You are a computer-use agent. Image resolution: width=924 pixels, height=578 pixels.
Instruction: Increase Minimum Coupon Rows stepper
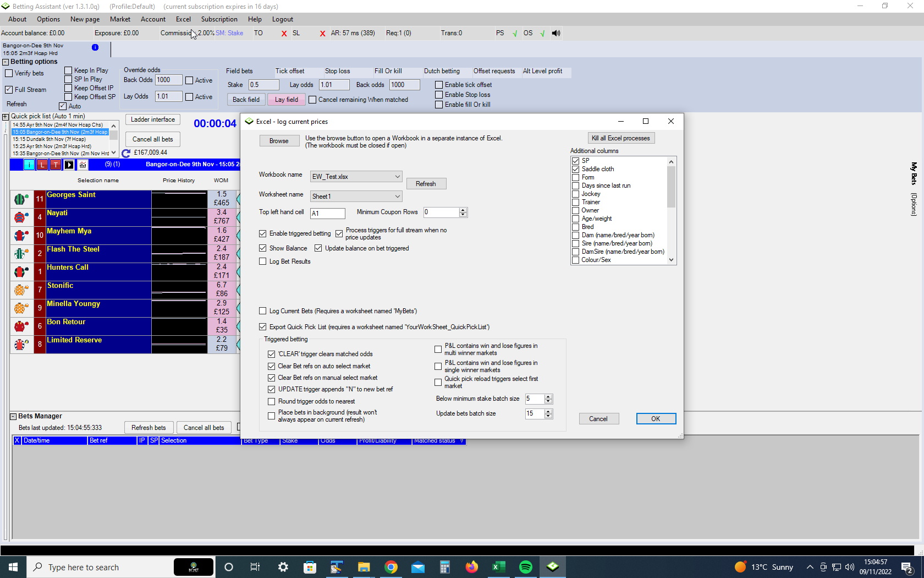(x=463, y=210)
